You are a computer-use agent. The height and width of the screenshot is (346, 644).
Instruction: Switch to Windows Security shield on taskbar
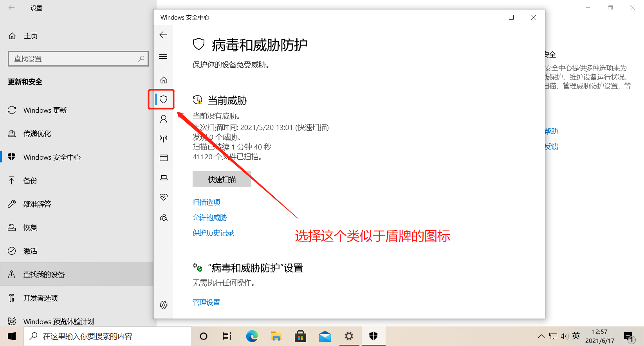pyautogui.click(x=373, y=336)
